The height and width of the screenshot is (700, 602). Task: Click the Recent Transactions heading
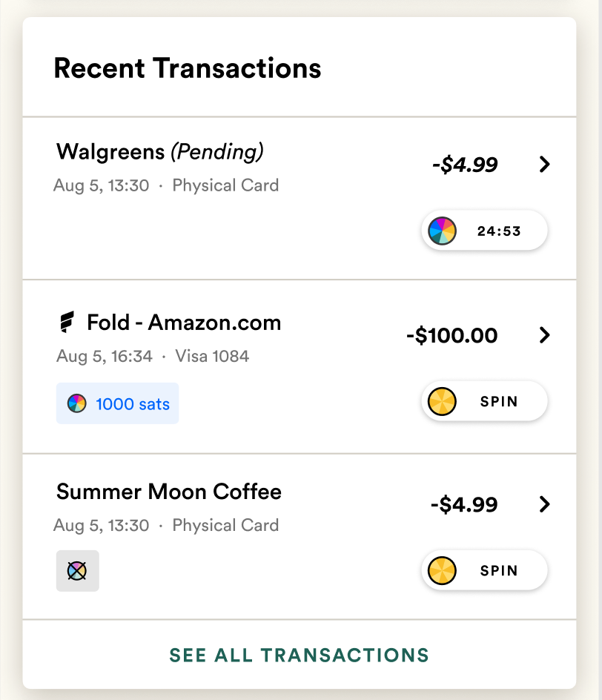point(188,68)
